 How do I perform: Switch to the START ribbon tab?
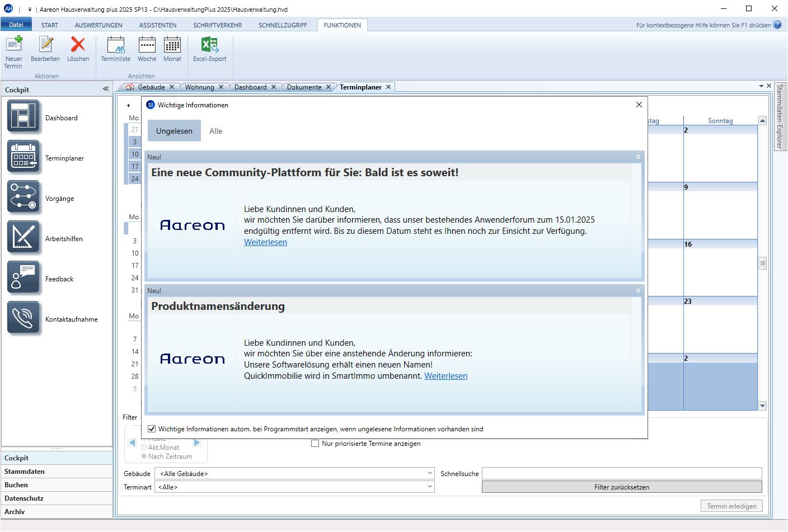coord(50,25)
